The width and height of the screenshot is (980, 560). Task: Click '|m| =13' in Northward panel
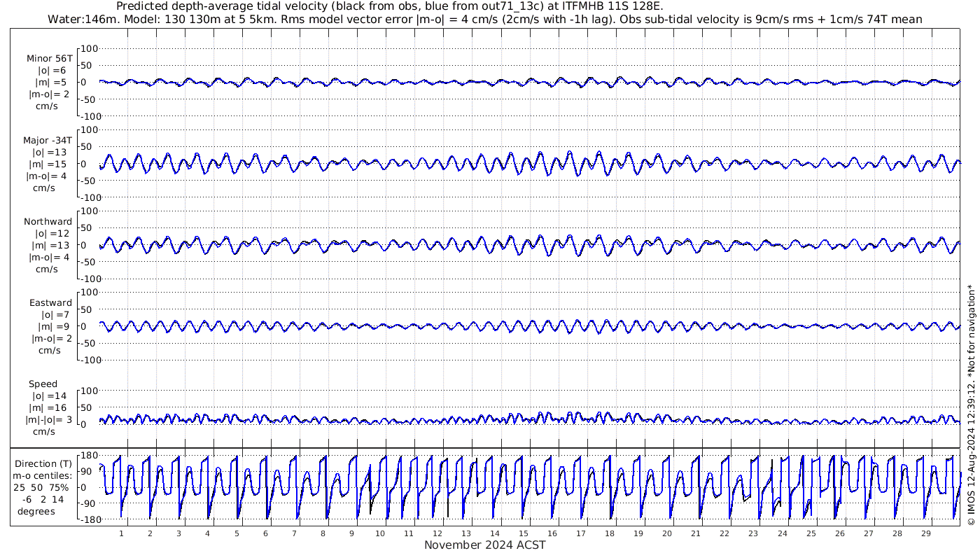coord(52,246)
